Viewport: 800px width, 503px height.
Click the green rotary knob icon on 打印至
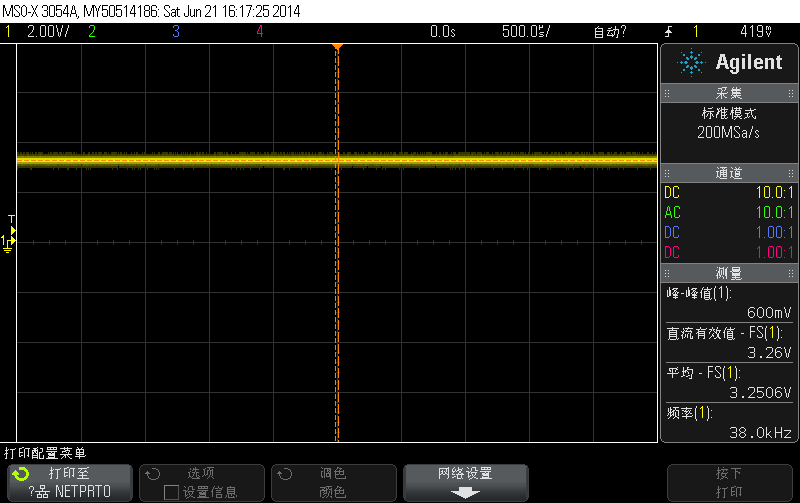(x=21, y=474)
